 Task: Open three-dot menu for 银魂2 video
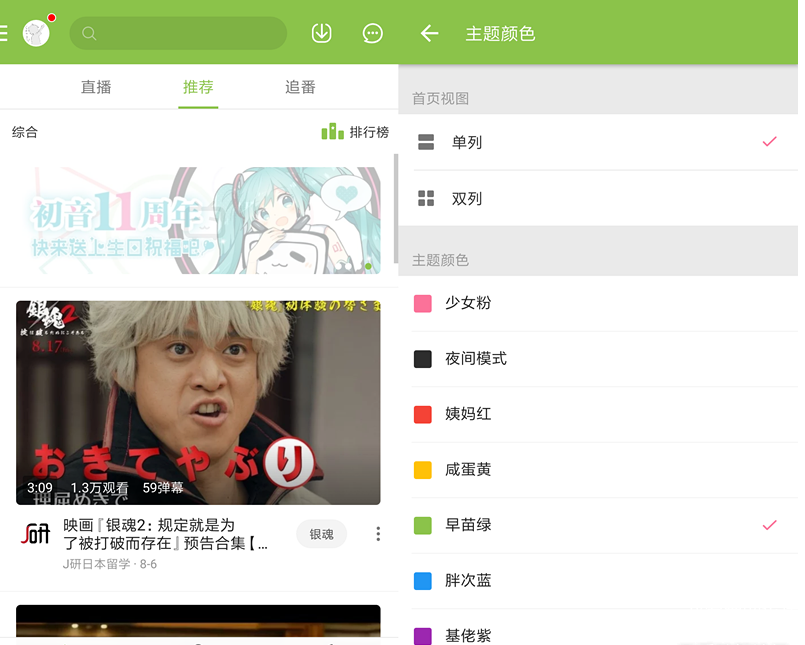tap(378, 534)
